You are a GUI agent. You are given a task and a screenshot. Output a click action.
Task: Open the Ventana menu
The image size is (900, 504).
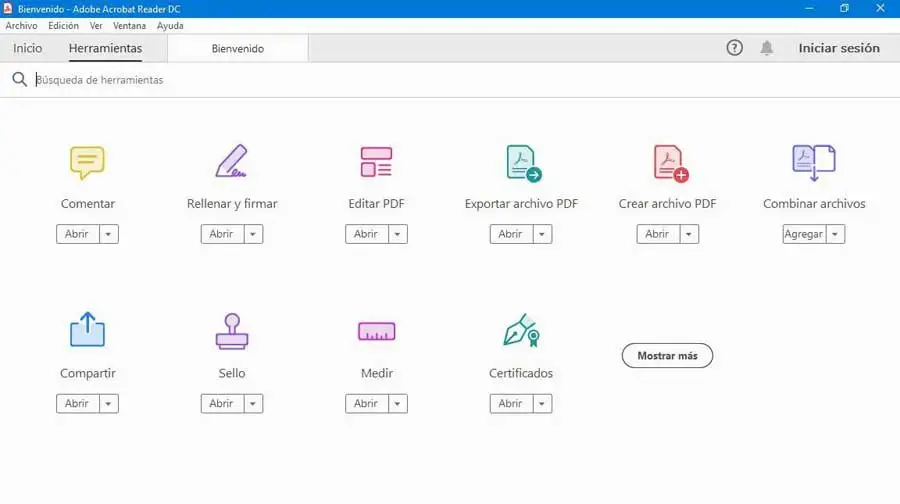(x=129, y=26)
